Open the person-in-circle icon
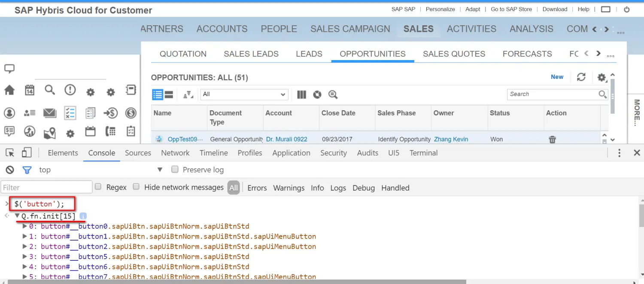 point(9,113)
